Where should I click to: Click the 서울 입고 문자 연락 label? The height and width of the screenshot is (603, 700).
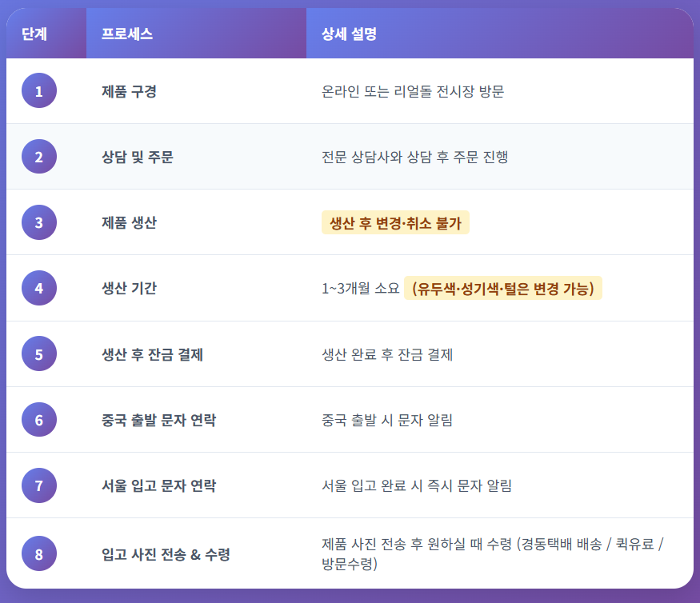point(158,485)
